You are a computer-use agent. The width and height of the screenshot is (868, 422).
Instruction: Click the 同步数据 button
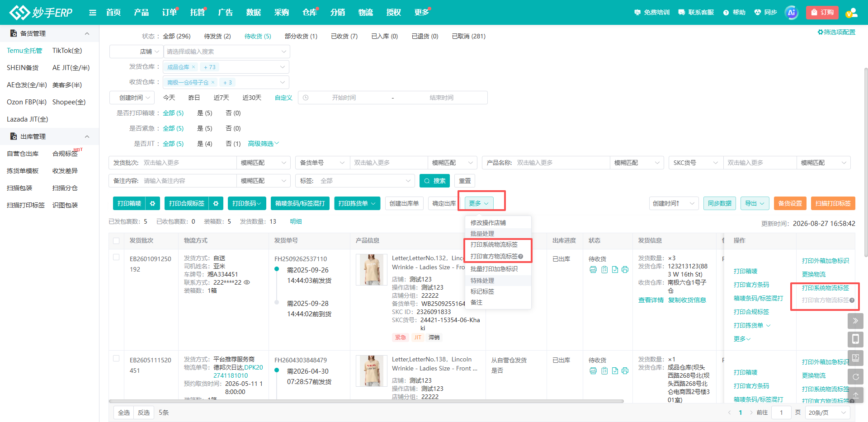720,204
